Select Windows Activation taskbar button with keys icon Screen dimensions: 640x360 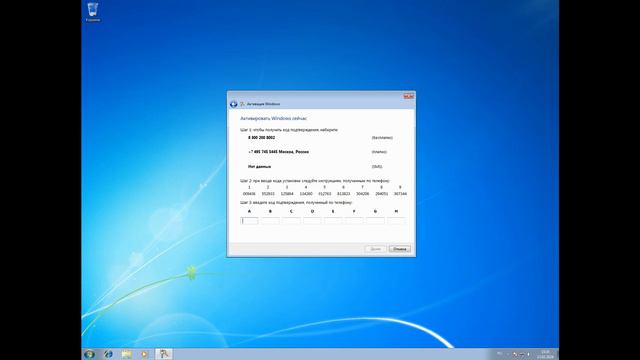click(x=164, y=354)
